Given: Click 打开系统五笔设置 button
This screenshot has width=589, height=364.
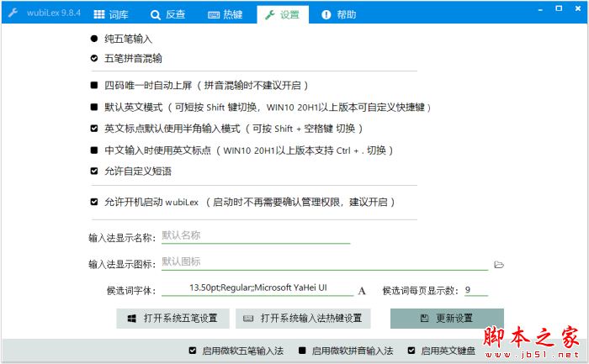Looking at the screenshot, I should point(172,319).
